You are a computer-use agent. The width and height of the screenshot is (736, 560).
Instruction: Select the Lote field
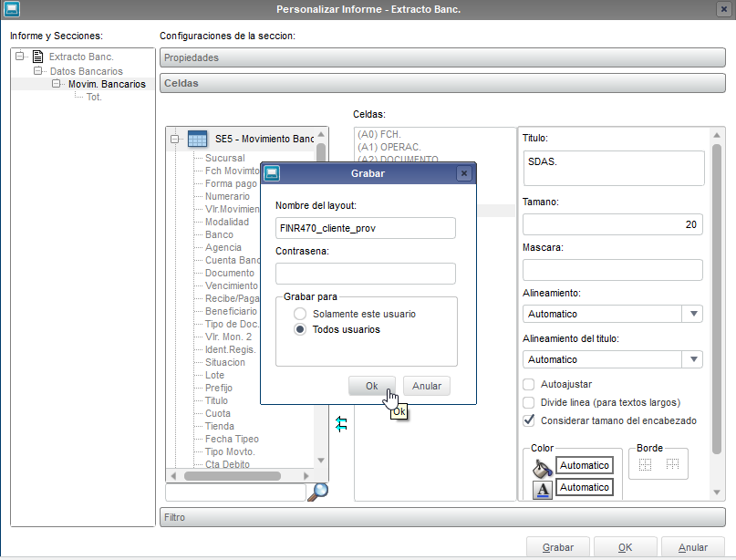214,375
